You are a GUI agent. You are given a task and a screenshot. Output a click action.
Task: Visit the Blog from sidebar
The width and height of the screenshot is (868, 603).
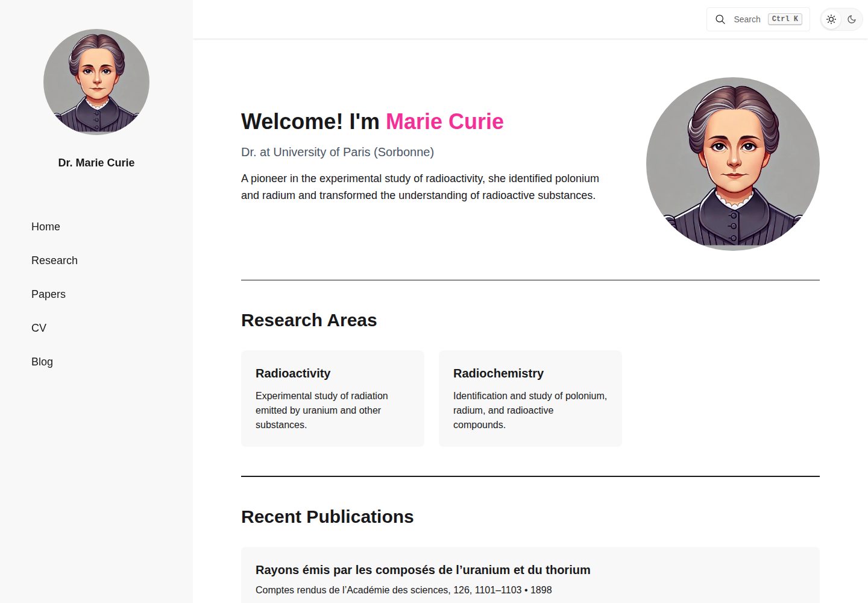(42, 362)
